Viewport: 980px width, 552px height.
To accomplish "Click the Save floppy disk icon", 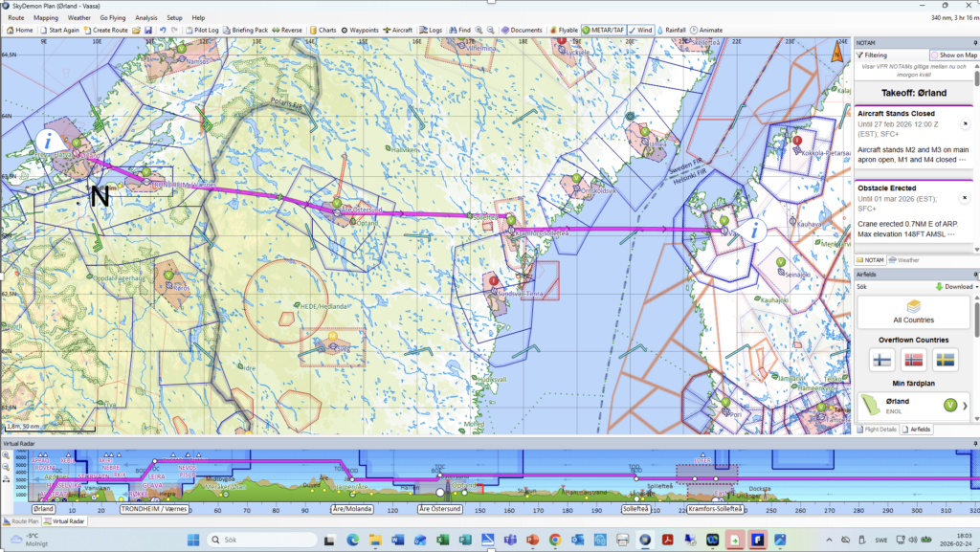I will [149, 30].
